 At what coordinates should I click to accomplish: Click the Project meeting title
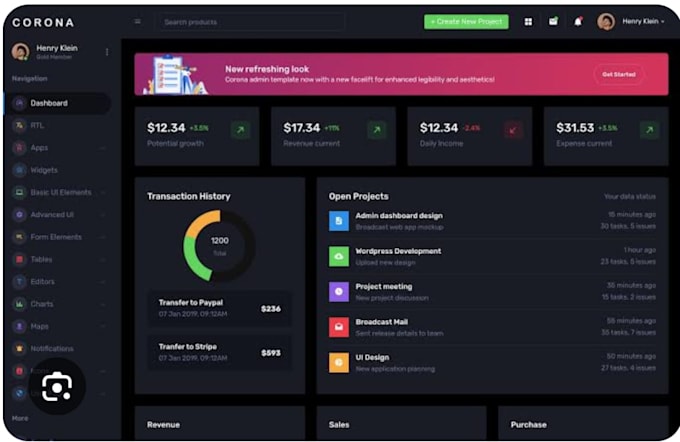click(384, 287)
